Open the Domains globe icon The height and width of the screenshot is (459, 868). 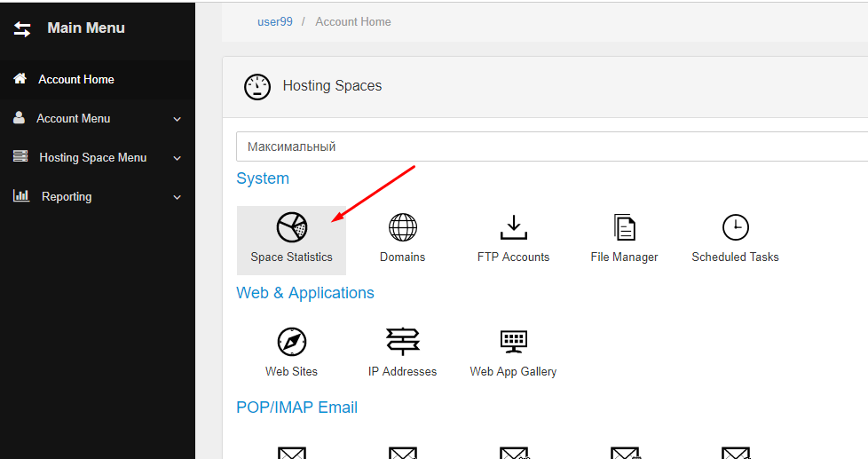pos(402,227)
